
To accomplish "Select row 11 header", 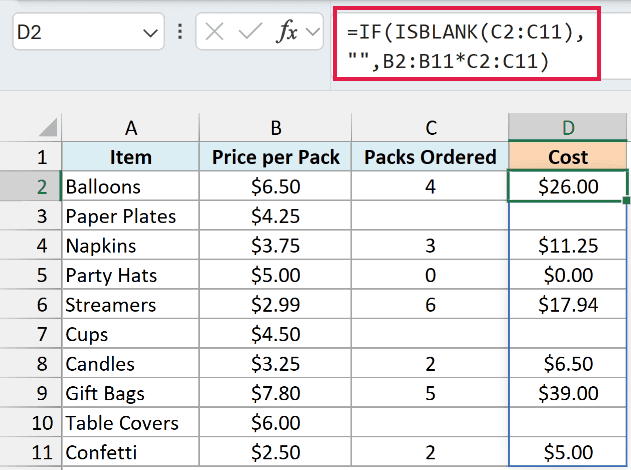I will coord(31,452).
